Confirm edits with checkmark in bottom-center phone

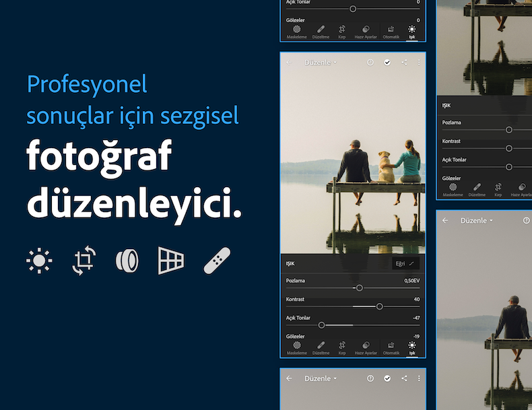point(387,378)
